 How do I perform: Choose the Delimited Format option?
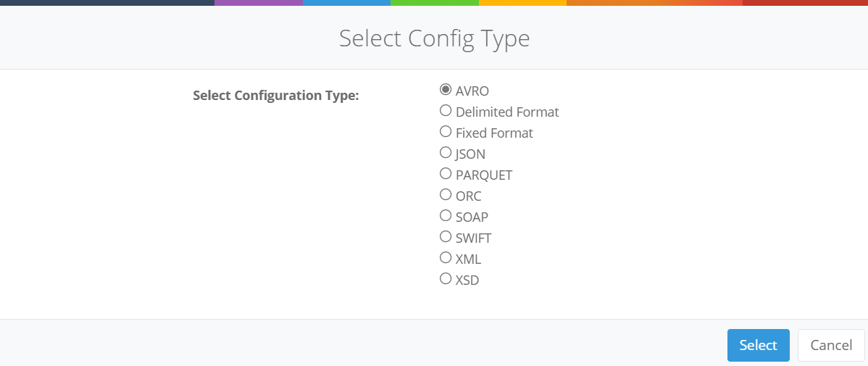pyautogui.click(x=446, y=111)
